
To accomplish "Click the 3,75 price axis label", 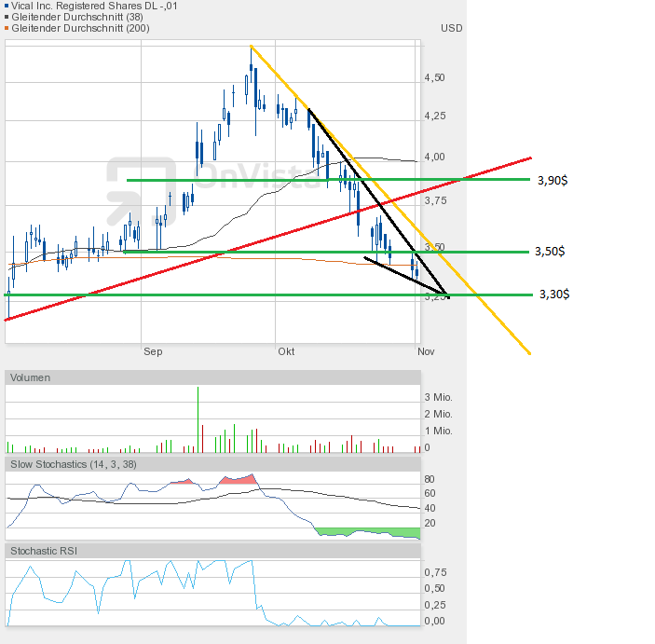I will (x=435, y=200).
